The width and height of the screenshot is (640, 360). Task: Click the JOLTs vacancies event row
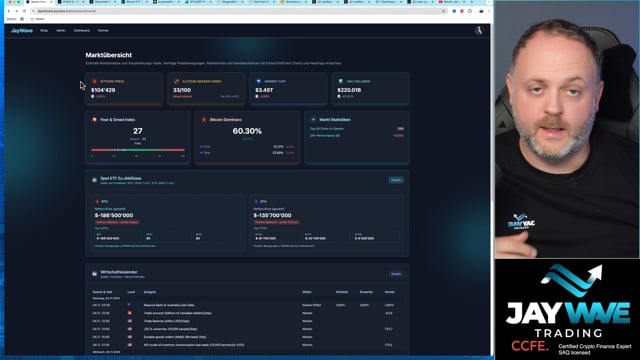tap(247, 329)
